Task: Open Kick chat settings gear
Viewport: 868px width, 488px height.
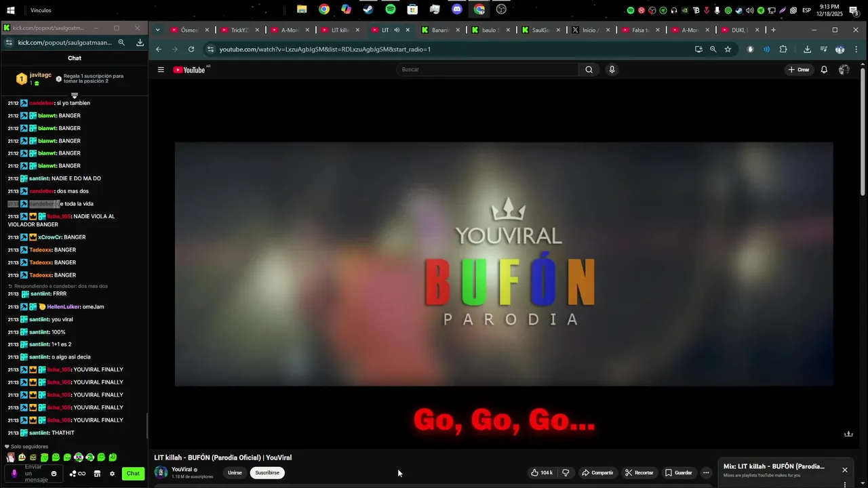Action: click(x=112, y=474)
